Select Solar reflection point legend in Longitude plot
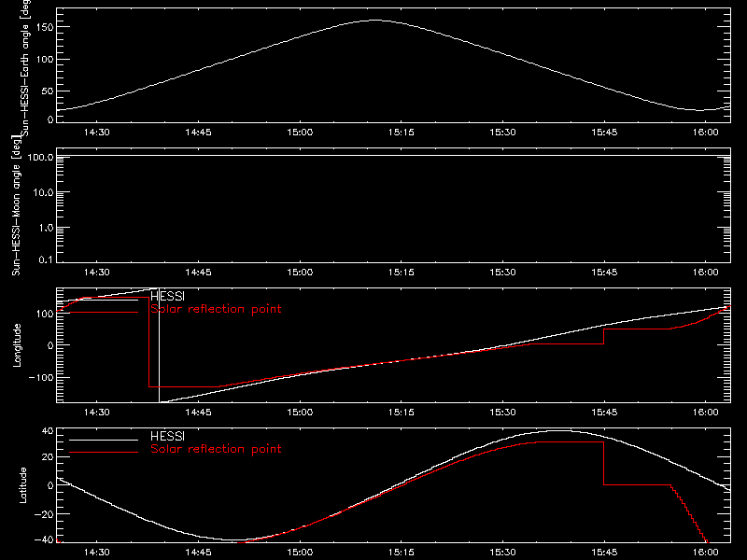This screenshot has height=560, width=747. [x=216, y=309]
